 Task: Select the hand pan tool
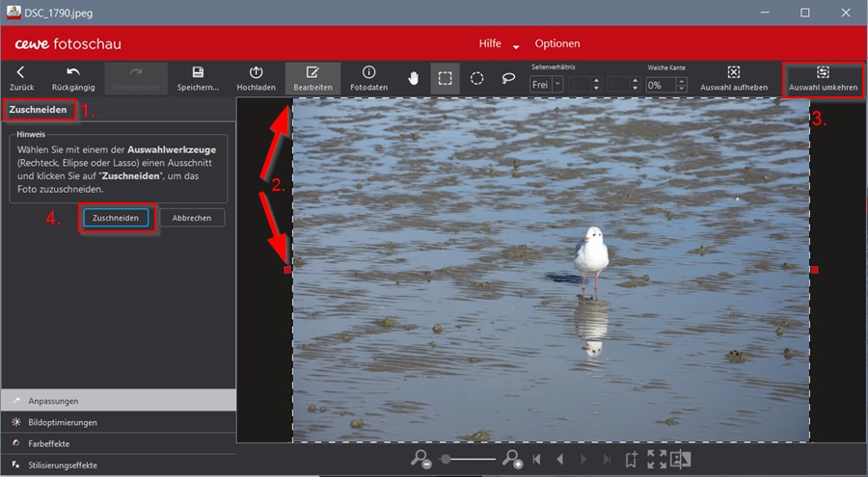(x=414, y=79)
